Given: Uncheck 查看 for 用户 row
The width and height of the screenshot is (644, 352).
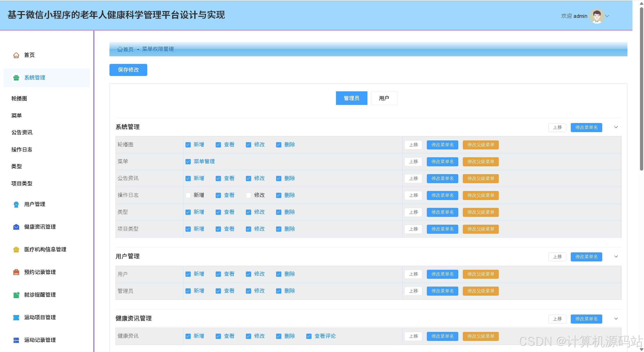Looking at the screenshot, I should [x=218, y=274].
